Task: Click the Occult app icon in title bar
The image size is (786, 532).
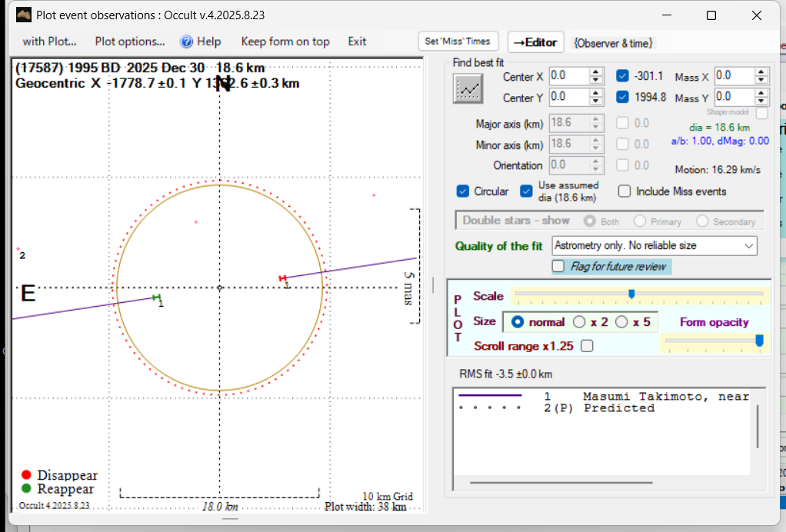Action: (23, 15)
